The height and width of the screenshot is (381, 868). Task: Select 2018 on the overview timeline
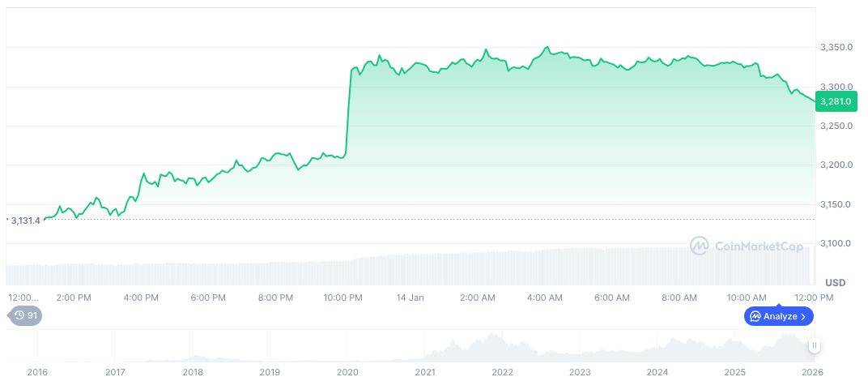click(x=193, y=372)
